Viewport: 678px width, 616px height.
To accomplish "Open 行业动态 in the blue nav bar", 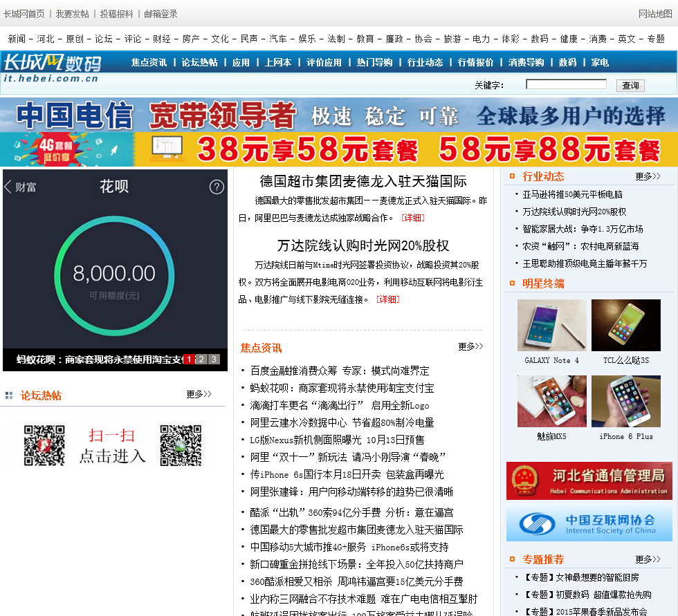I will [x=425, y=62].
